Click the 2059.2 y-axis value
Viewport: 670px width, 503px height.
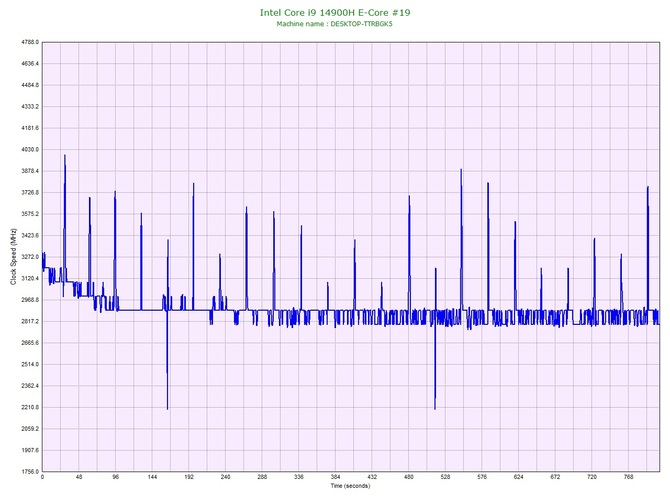click(x=30, y=429)
